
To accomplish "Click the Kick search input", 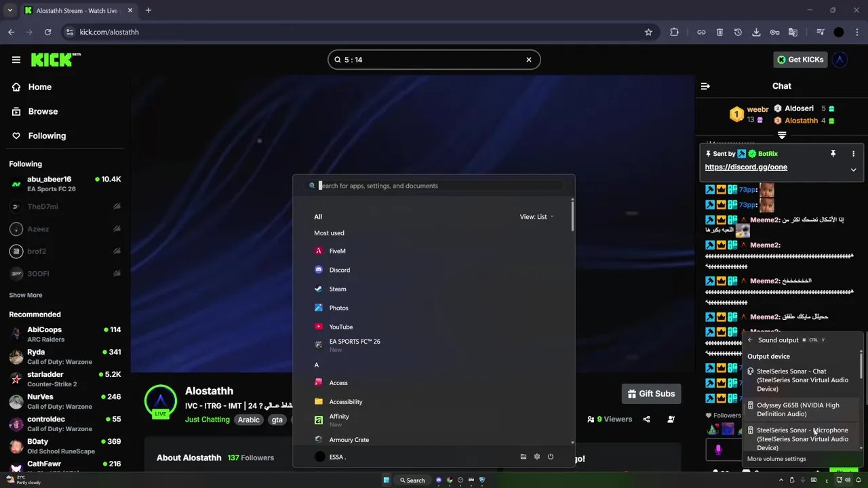I will click(434, 60).
